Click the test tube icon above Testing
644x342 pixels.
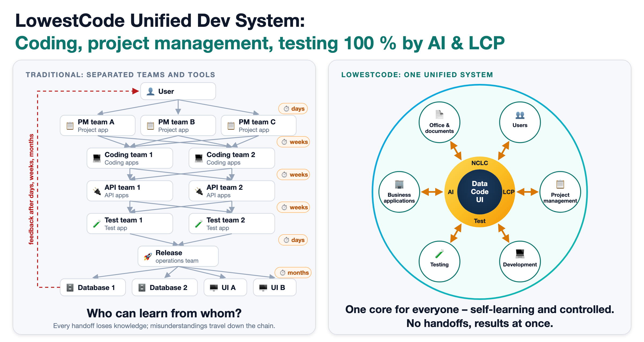[x=440, y=254]
